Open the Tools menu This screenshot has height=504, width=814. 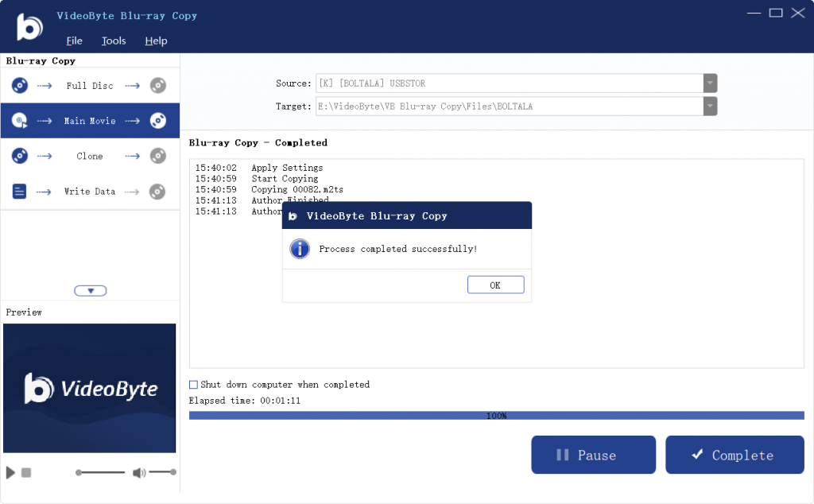[114, 41]
